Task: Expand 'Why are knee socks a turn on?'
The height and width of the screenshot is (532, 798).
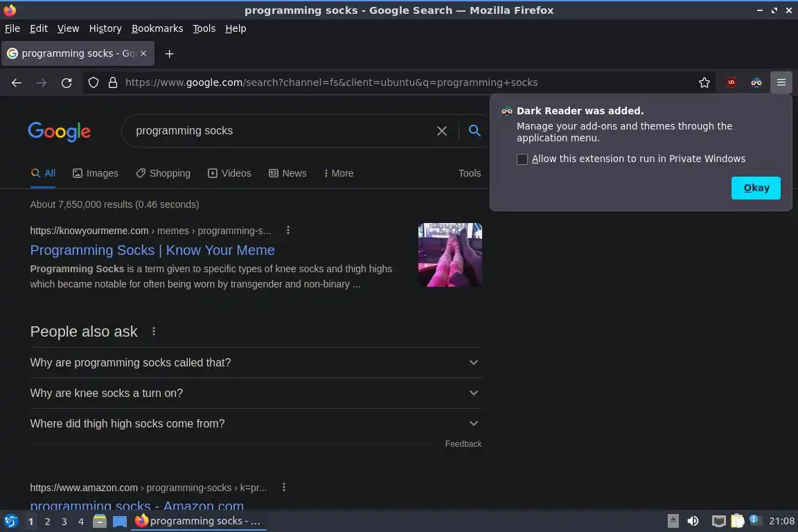Action: coord(256,393)
